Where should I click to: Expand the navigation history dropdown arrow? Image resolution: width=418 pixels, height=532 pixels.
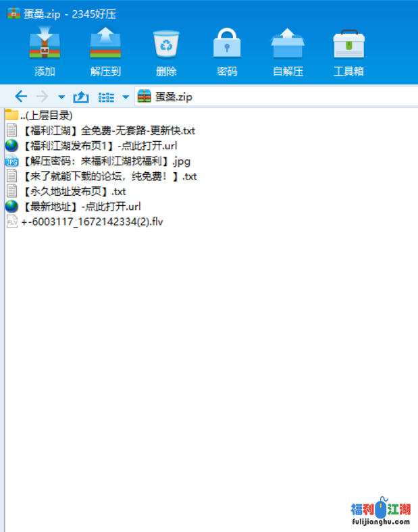(x=61, y=97)
